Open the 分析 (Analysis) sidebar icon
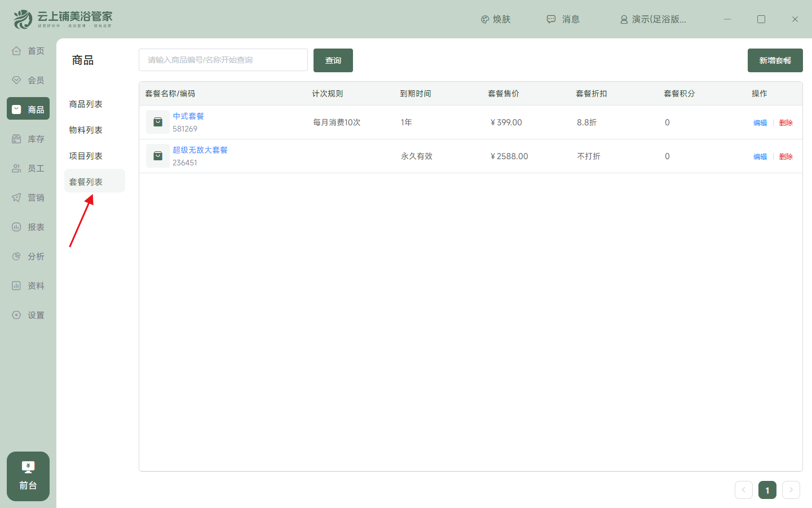This screenshot has height=508, width=812. pyautogui.click(x=28, y=256)
